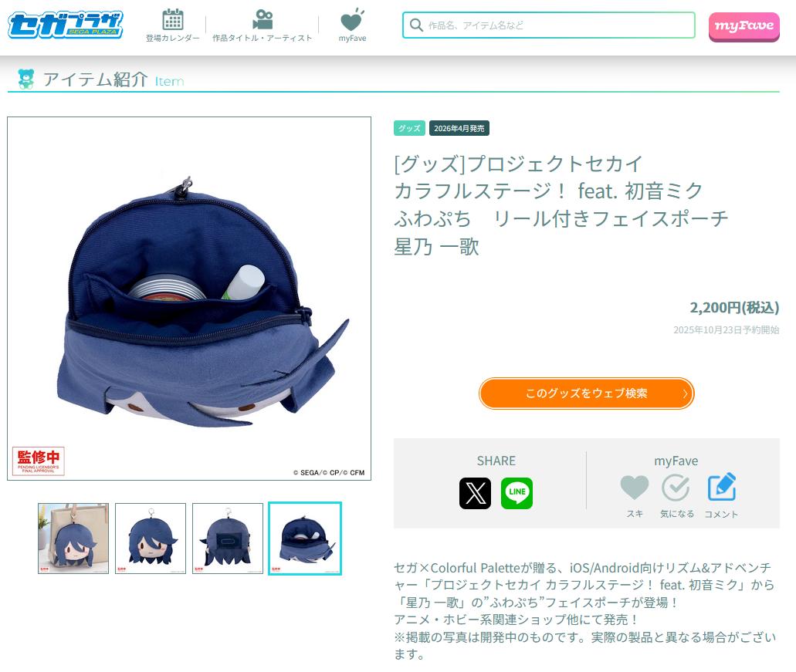The height and width of the screenshot is (672, 796).
Task: Open 作品タイトル・アーティスト camera icon
Action: (263, 20)
